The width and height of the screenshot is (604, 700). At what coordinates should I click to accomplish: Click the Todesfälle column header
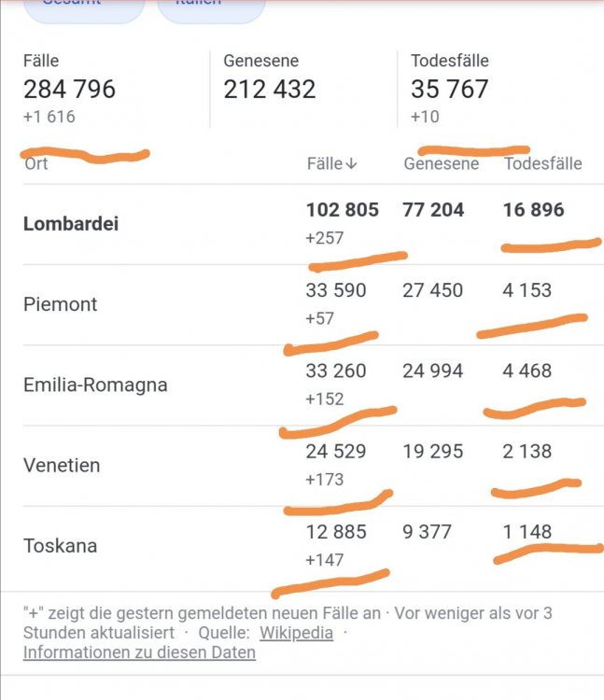point(542,164)
